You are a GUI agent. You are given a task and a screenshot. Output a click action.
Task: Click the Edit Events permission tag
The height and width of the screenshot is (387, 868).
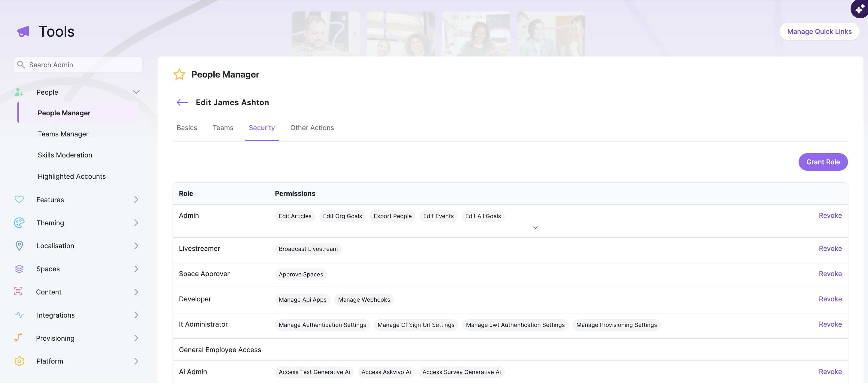tap(439, 216)
